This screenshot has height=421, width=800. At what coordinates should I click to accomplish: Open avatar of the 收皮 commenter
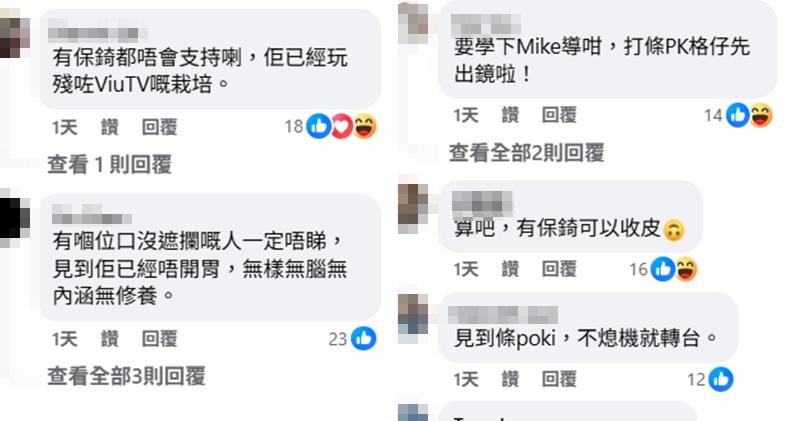[413, 209]
